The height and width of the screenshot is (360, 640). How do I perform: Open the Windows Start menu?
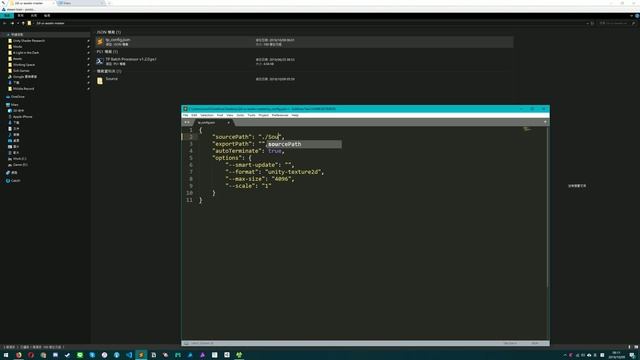6,355
